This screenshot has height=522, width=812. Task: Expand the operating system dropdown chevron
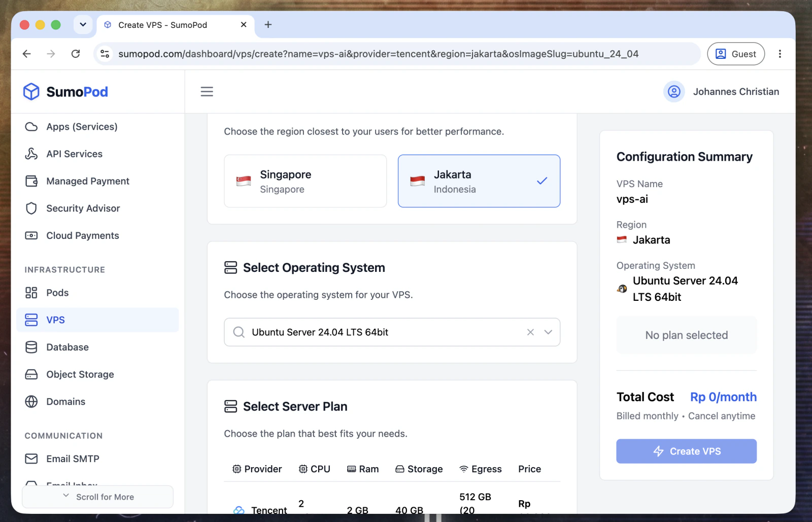548,332
